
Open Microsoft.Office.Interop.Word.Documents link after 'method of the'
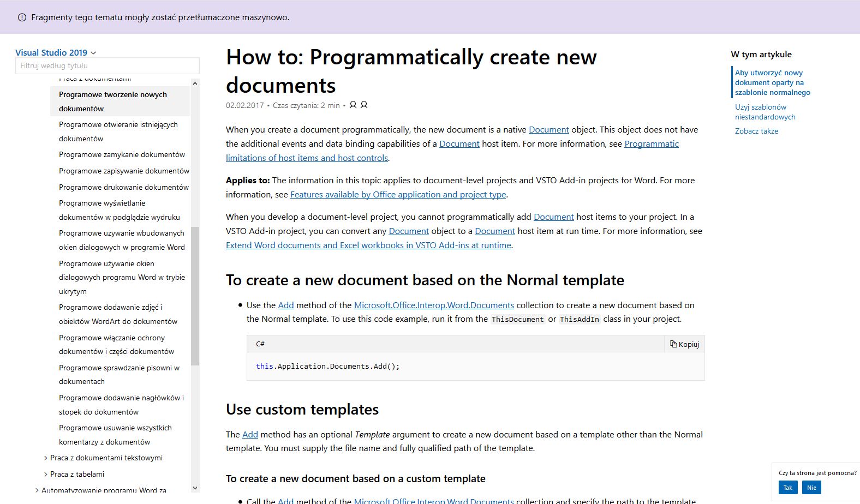434,305
